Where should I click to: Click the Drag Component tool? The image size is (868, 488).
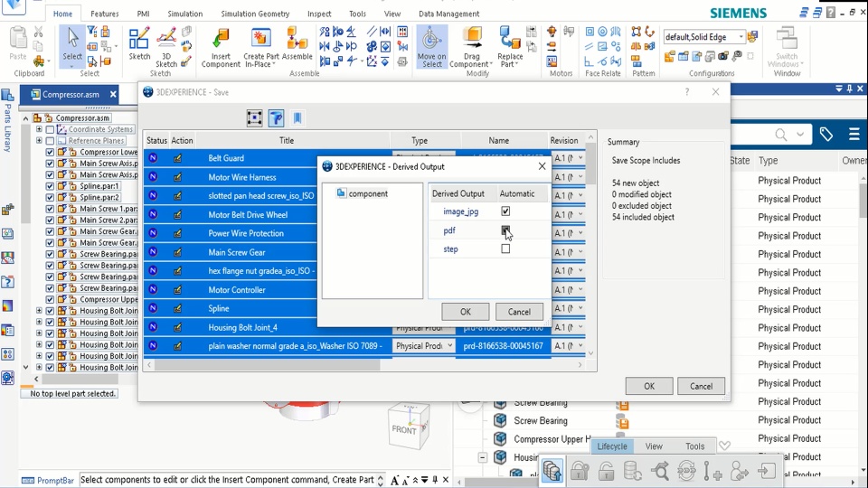472,48
